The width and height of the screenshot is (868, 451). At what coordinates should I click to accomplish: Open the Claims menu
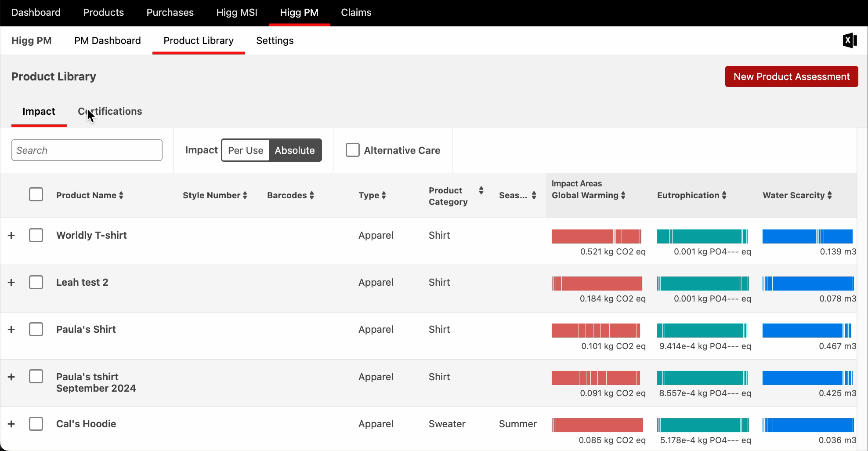356,12
